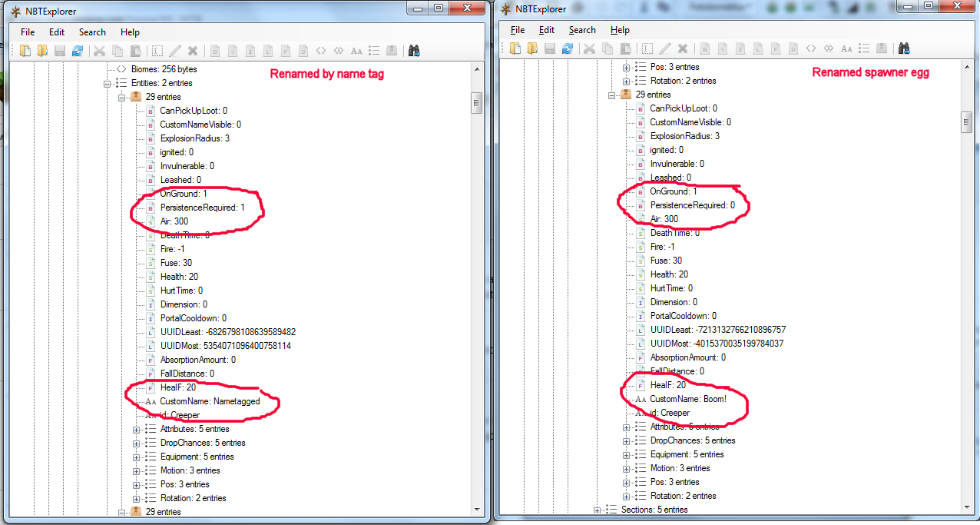
Task: Click Find binoculars icon in right window
Action: 904,48
